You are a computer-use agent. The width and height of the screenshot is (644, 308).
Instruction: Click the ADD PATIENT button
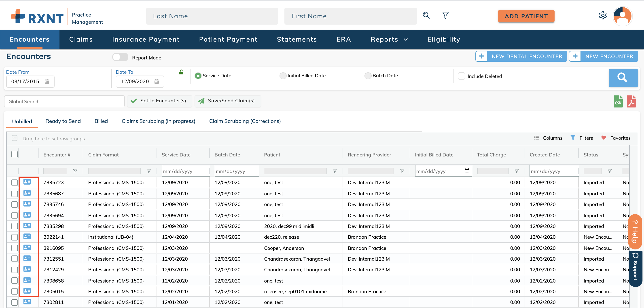[526, 16]
